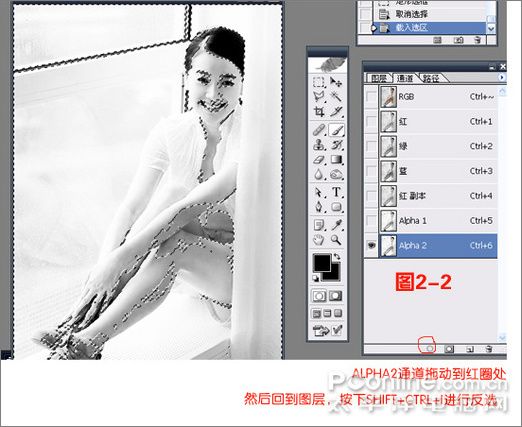Select the Type (T) tool
This screenshot has width=522, height=427.
pyautogui.click(x=336, y=192)
